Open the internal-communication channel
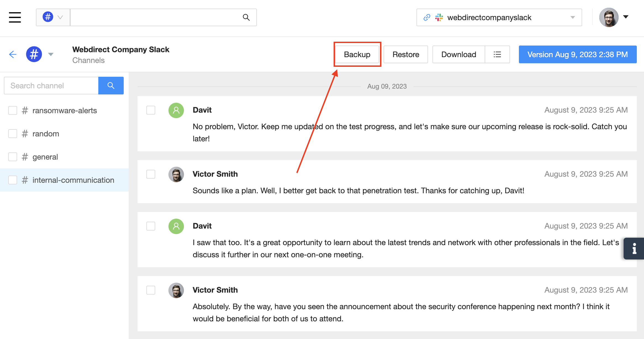Image resolution: width=644 pixels, height=339 pixels. pyautogui.click(x=73, y=180)
